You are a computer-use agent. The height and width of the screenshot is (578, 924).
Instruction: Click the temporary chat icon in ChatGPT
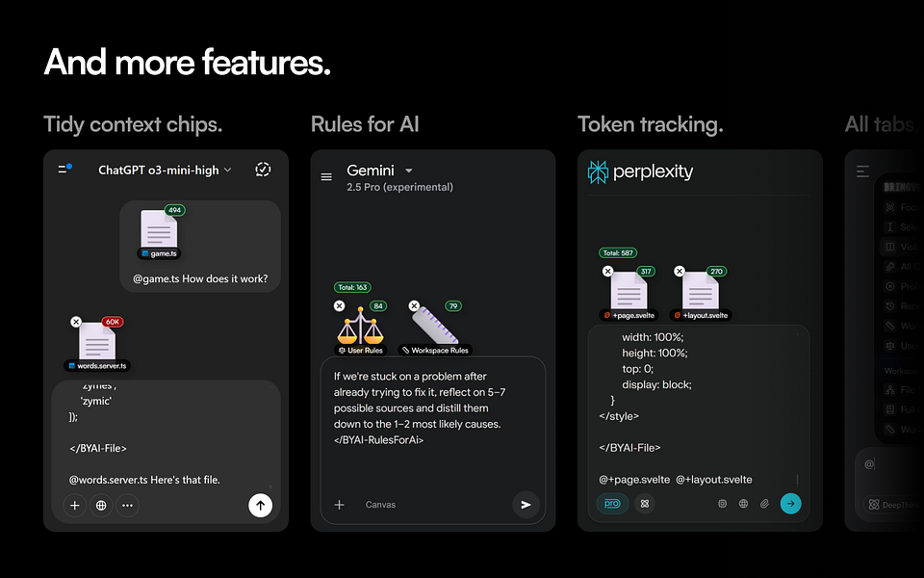click(x=263, y=170)
